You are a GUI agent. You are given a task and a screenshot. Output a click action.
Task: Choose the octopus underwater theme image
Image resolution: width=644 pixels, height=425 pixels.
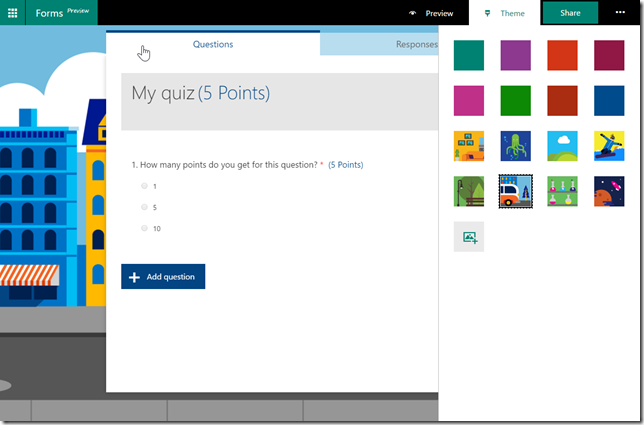(x=515, y=146)
